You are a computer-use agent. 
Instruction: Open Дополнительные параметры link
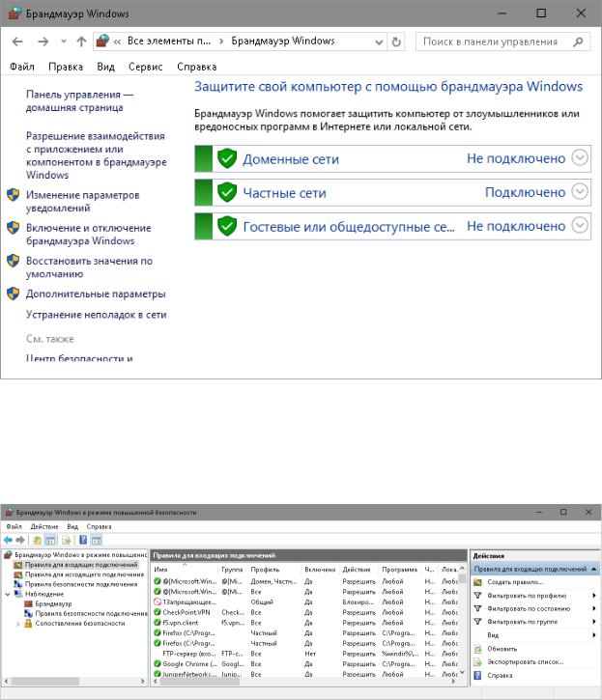(96, 294)
